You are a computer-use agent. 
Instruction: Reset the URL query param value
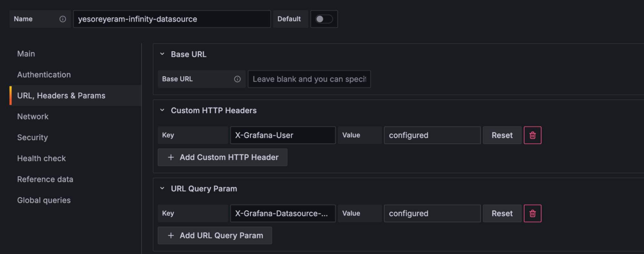[x=502, y=213]
